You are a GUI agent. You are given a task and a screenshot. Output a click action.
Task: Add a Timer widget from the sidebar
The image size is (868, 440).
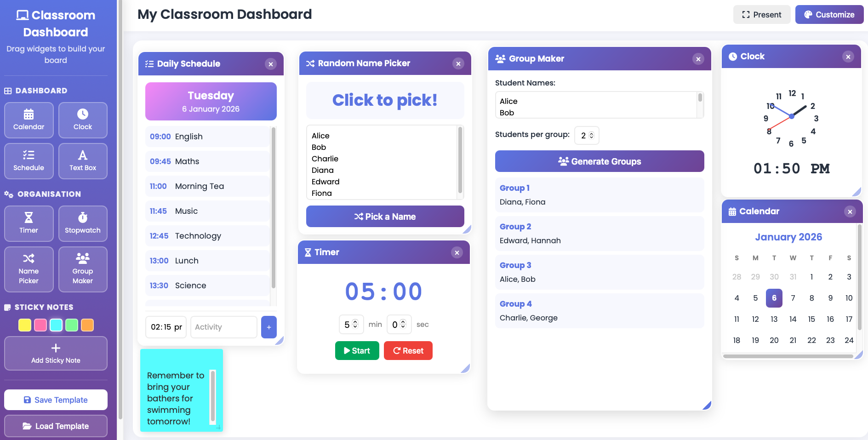click(x=29, y=223)
